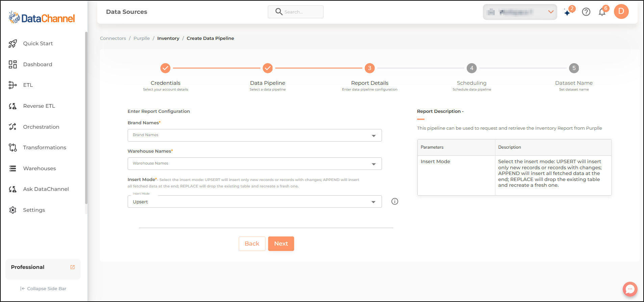Open ETL in the sidebar
This screenshot has height=302, width=644.
coord(28,85)
